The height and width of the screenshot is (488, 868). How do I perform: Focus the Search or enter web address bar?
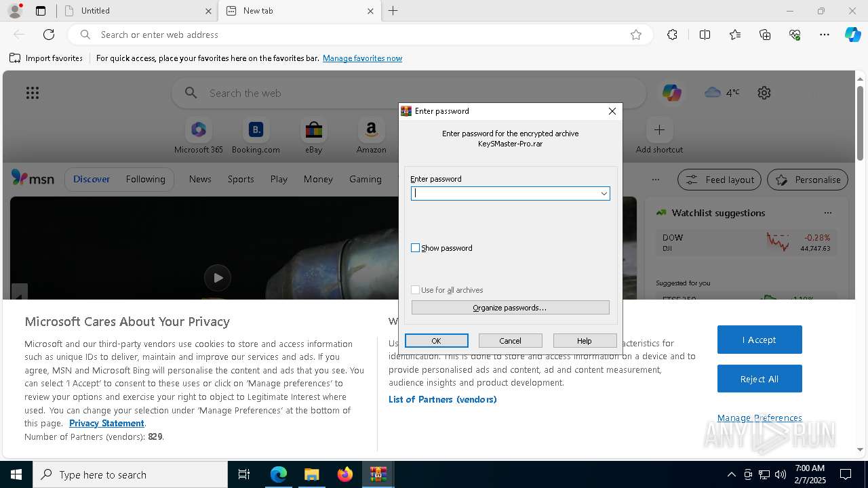[x=359, y=35]
